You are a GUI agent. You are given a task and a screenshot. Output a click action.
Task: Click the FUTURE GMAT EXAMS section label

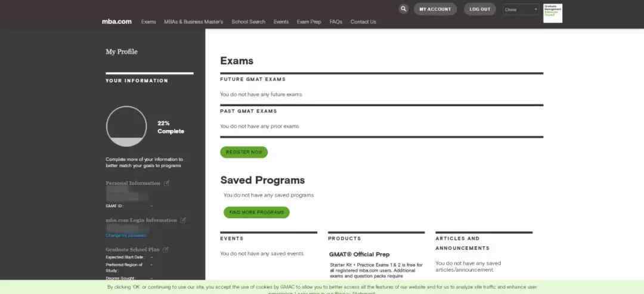[253, 79]
